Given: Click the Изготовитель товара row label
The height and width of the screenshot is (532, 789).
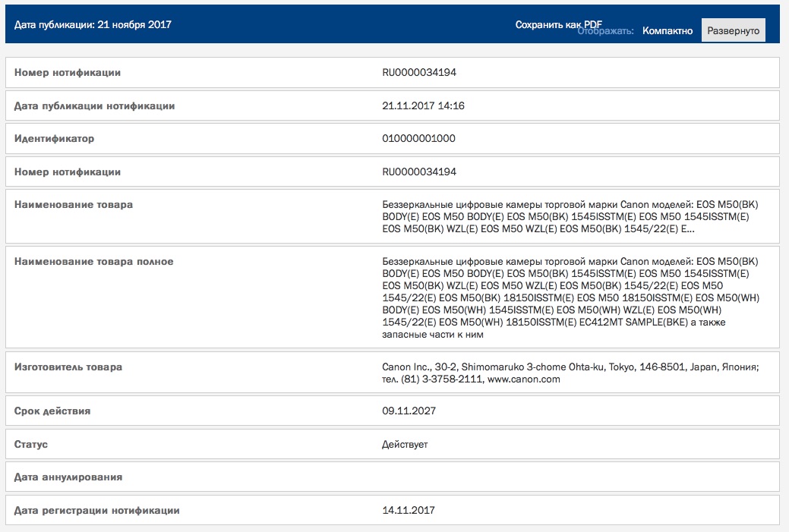Looking at the screenshot, I should click(x=68, y=367).
